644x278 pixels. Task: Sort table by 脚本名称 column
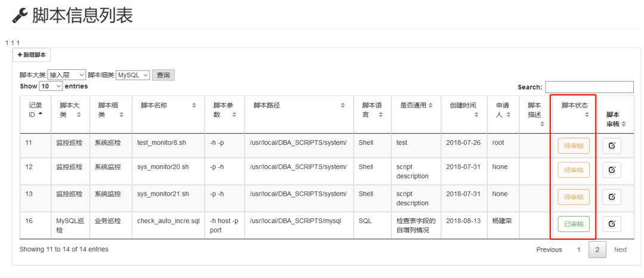pyautogui.click(x=194, y=106)
